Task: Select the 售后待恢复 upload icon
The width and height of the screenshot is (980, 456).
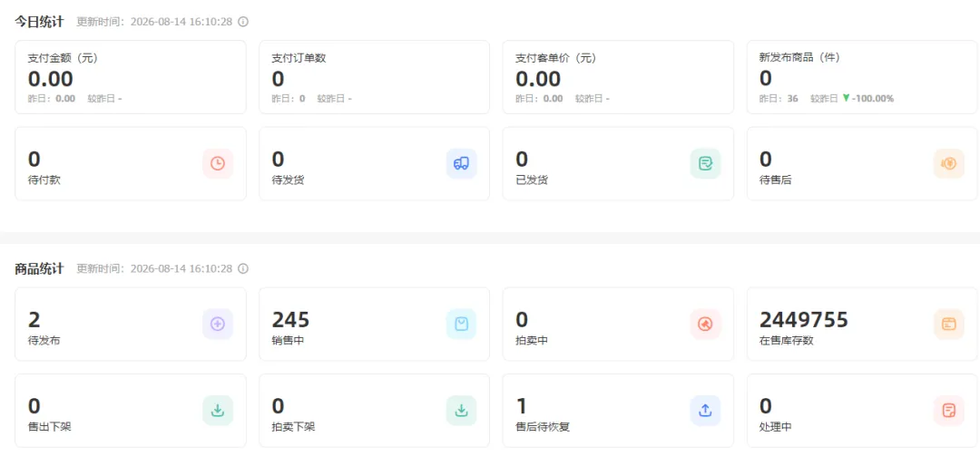Action: (706, 411)
